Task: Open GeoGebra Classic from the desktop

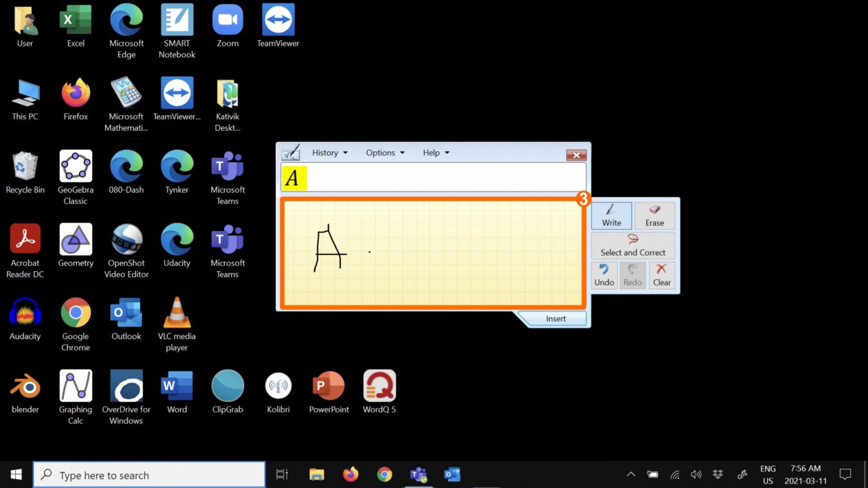Action: coord(76,177)
